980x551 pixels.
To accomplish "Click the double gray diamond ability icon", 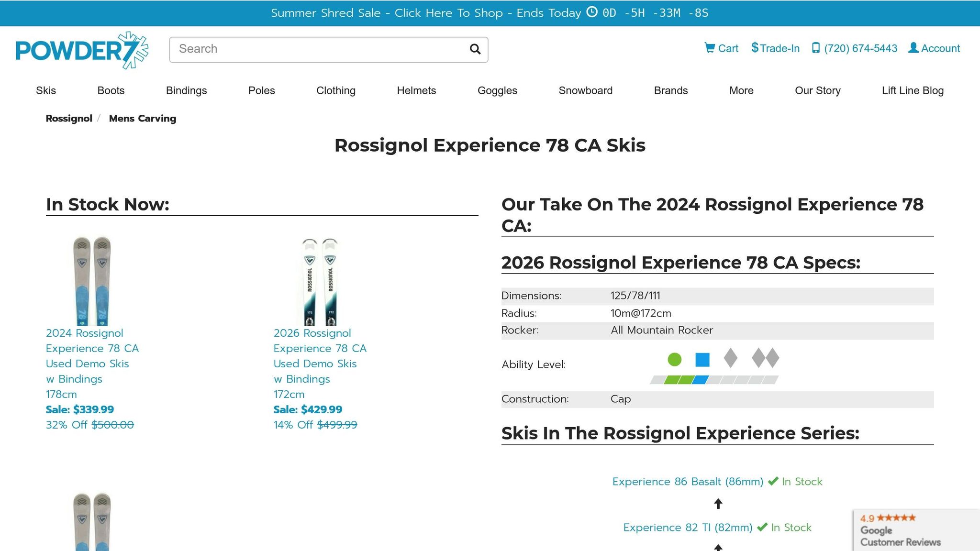I will point(765,358).
